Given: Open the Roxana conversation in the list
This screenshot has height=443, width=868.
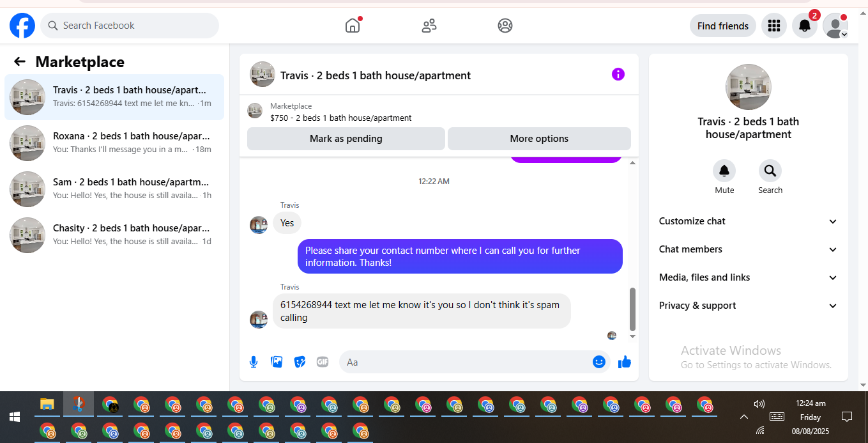Looking at the screenshot, I should pyautogui.click(x=114, y=143).
